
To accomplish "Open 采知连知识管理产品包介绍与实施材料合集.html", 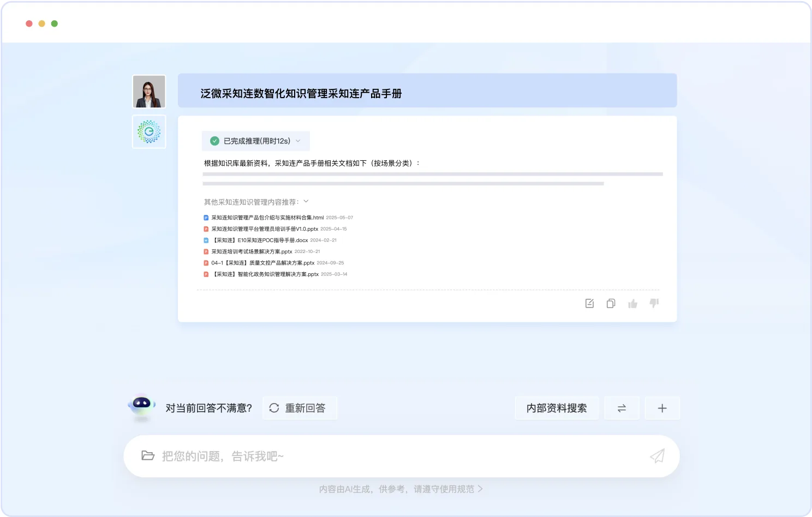I will (267, 218).
